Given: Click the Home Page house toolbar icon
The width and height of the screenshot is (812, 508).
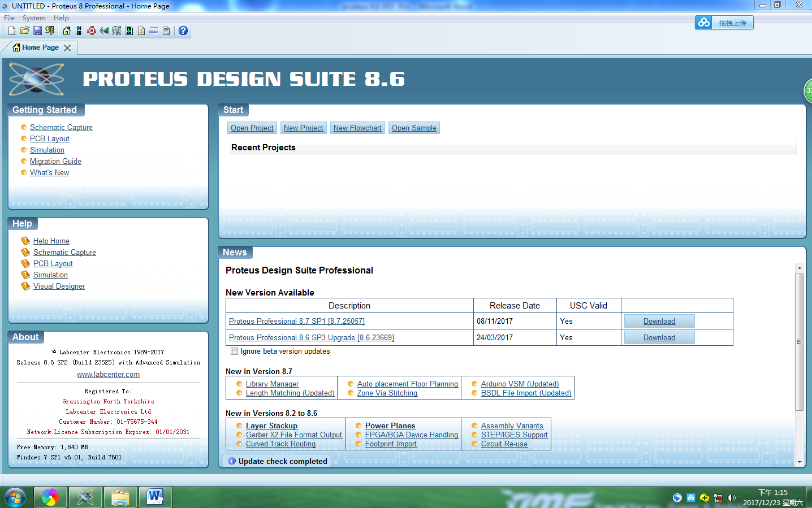Looking at the screenshot, I should coord(67,31).
